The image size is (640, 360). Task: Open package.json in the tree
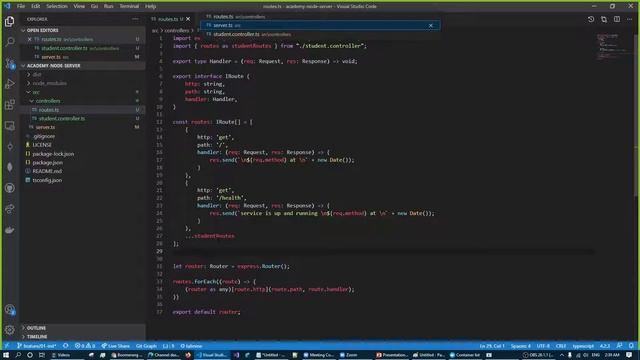pyautogui.click(x=47, y=162)
